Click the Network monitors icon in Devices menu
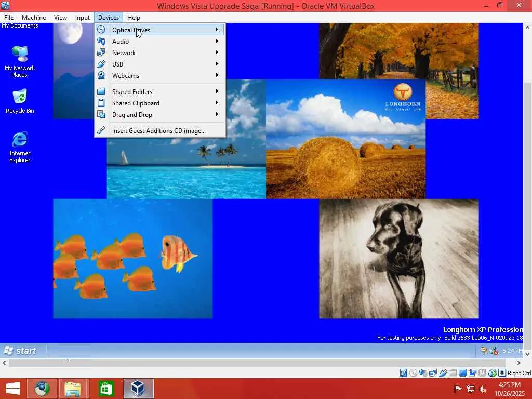The image size is (532, 399). [x=101, y=52]
